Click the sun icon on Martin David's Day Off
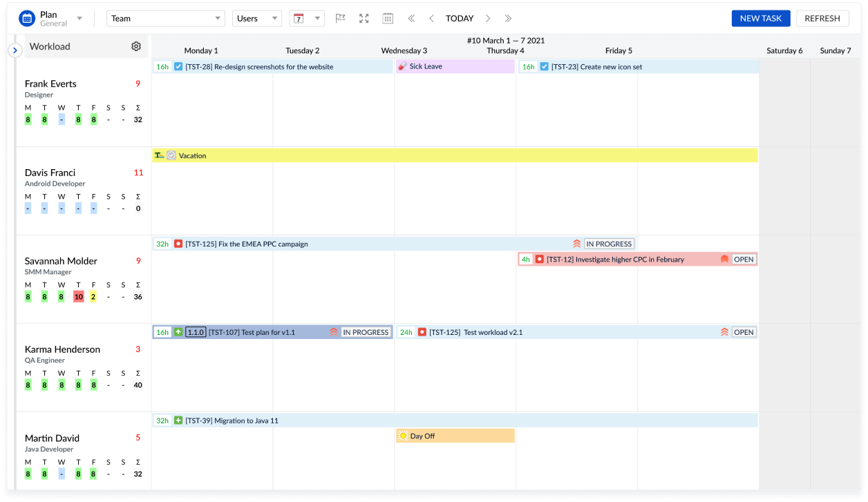The width and height of the screenshot is (868, 502). (x=402, y=436)
